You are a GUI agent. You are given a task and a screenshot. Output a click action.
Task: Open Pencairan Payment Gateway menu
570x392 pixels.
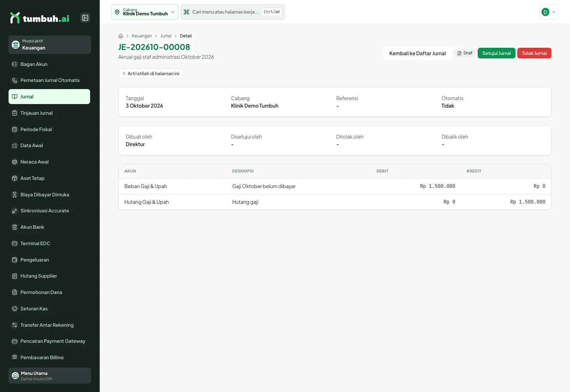[x=49, y=341]
